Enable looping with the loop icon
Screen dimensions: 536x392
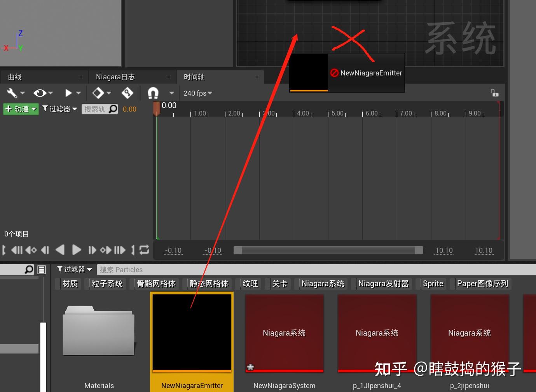pyautogui.click(x=144, y=250)
